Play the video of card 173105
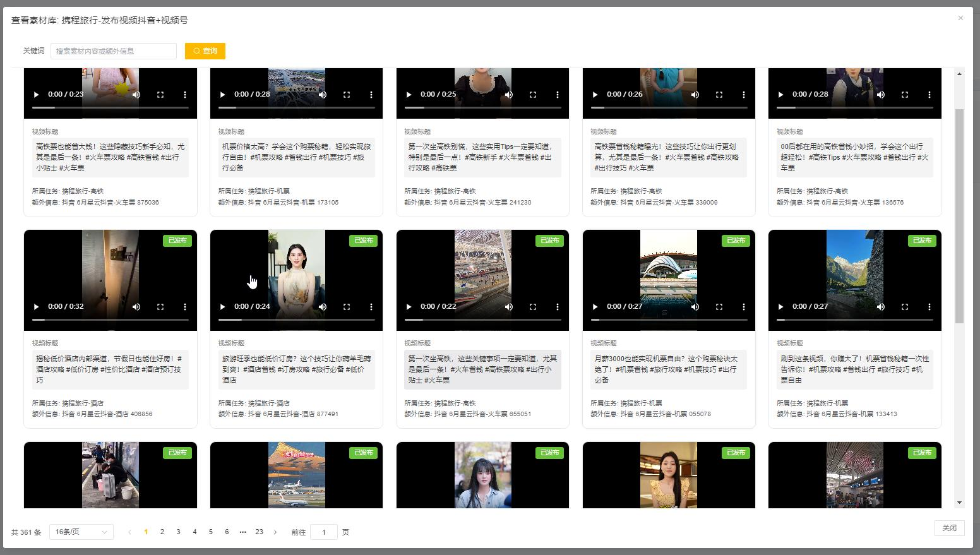Viewport: 980px width, 555px height. [222, 95]
